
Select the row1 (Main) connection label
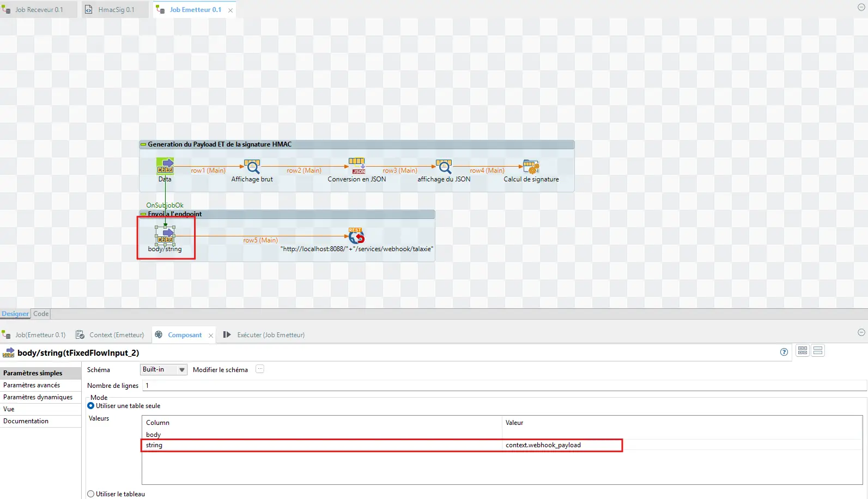tap(208, 171)
